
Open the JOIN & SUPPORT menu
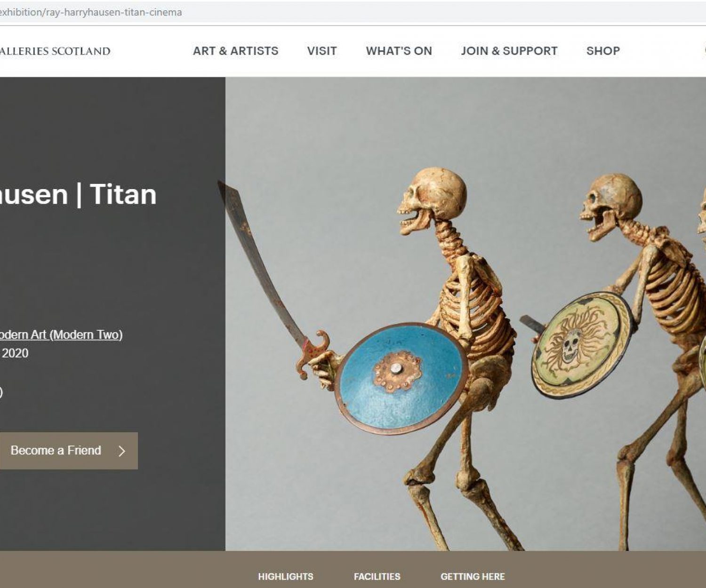pos(509,51)
